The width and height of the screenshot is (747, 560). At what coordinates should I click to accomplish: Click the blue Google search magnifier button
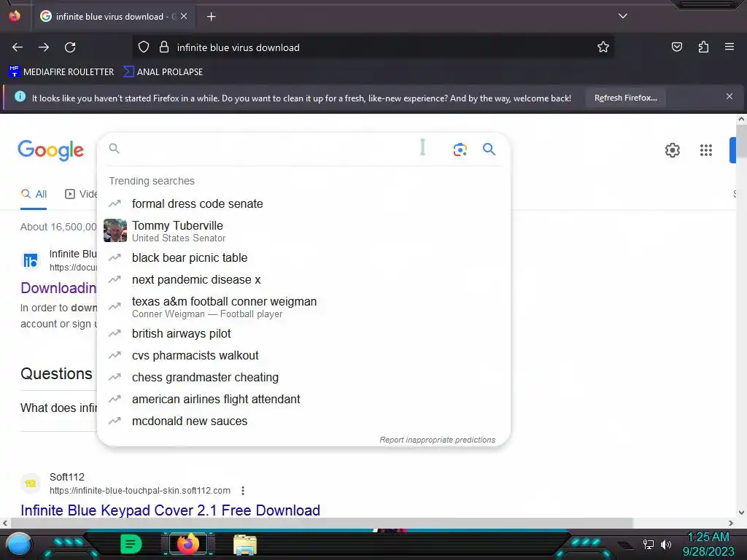(x=489, y=149)
